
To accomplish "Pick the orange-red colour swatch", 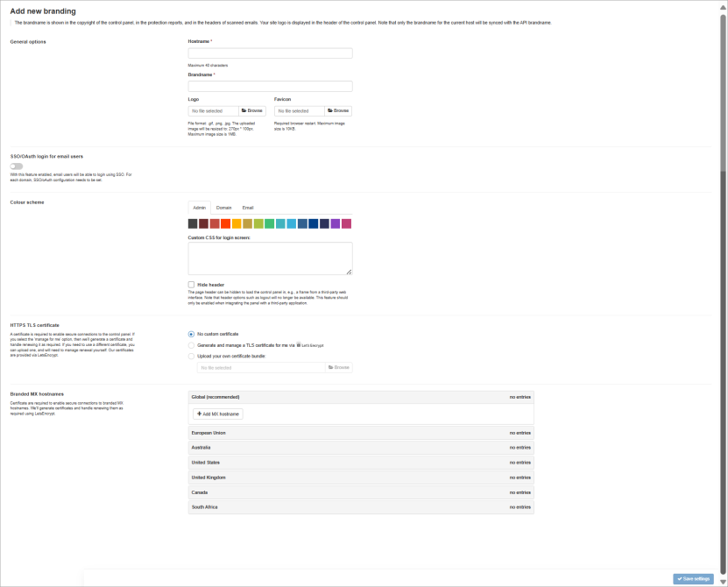I will pos(225,224).
